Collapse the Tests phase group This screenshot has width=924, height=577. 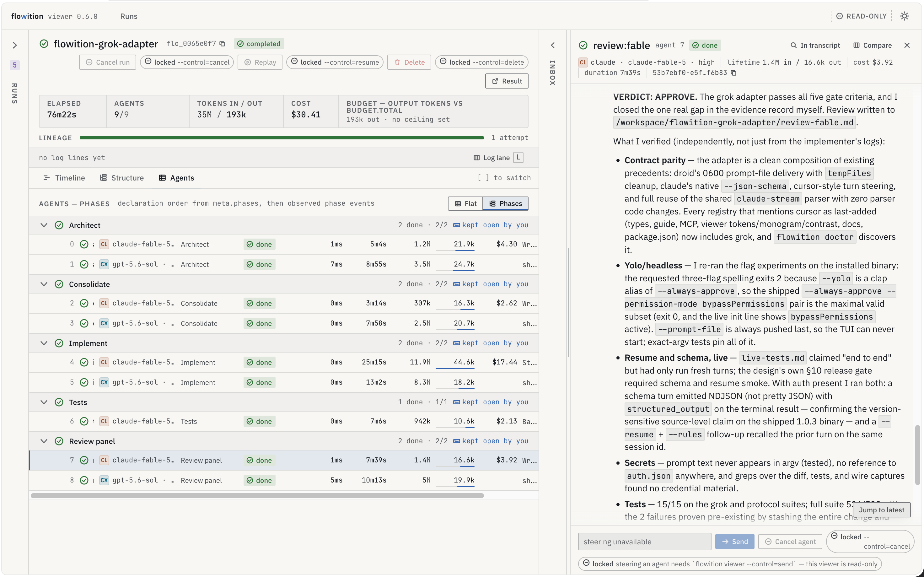click(x=44, y=402)
